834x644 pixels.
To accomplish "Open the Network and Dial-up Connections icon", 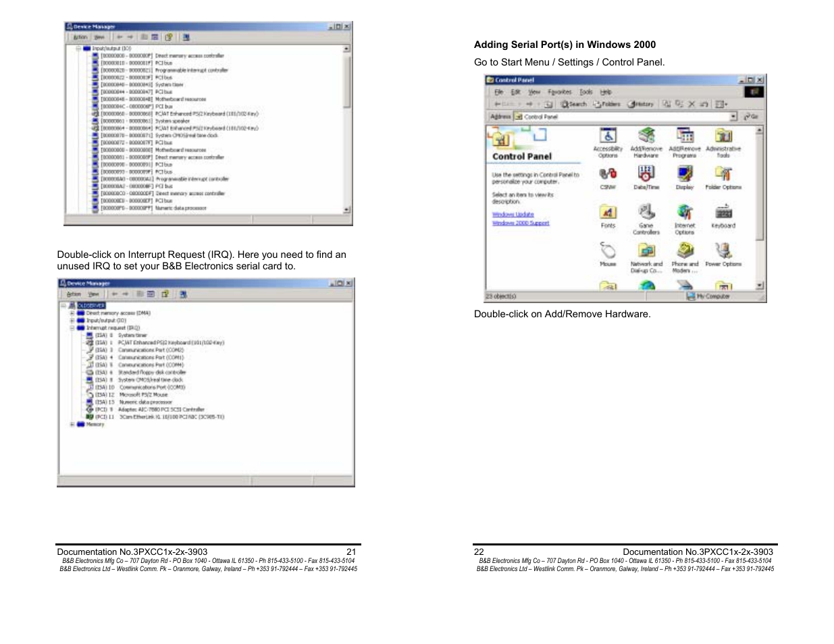I will point(646,259).
